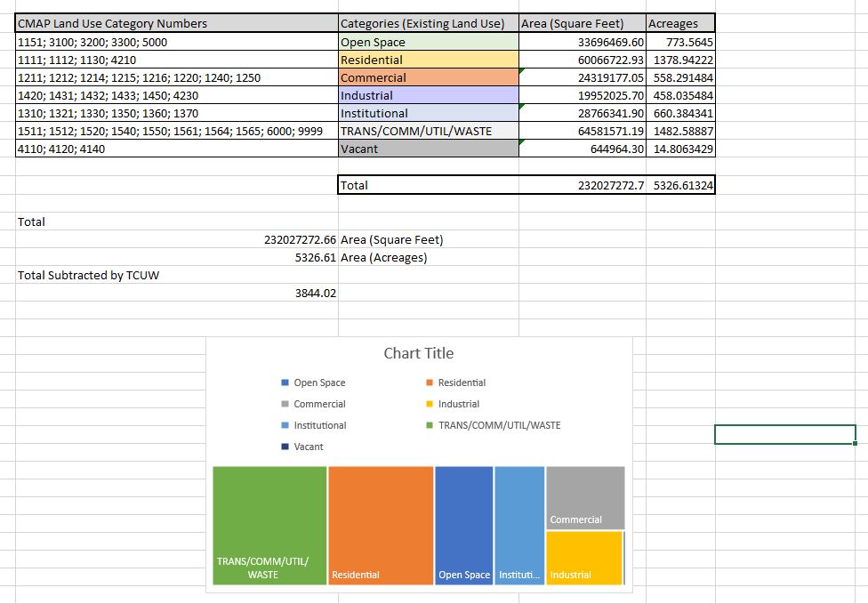
Task: Click the Vacant legend entry in chart
Action: point(308,447)
